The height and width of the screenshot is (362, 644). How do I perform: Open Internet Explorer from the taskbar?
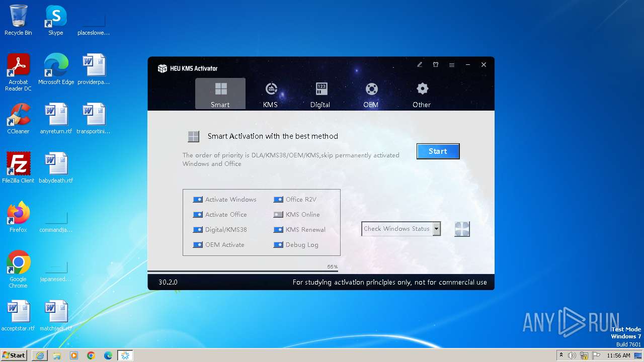40,355
